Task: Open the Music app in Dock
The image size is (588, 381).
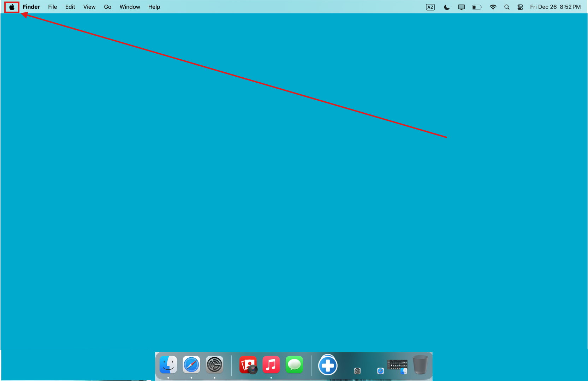Action: [x=271, y=365]
